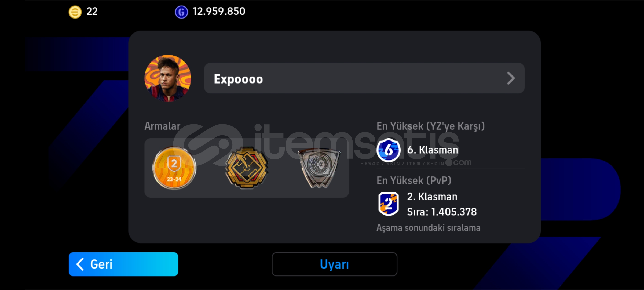Viewport: 644px width, 290px height.
Task: Click the Division 2 PvP emblem
Action: 388,204
